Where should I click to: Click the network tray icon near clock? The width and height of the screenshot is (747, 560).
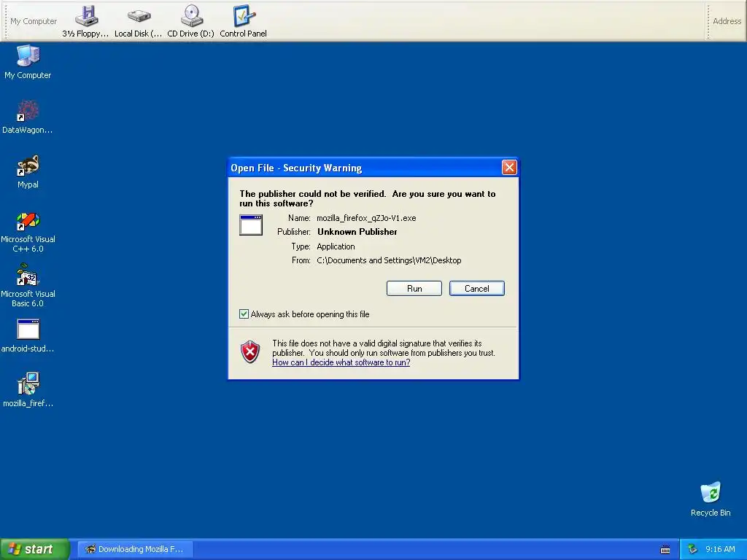(x=692, y=549)
